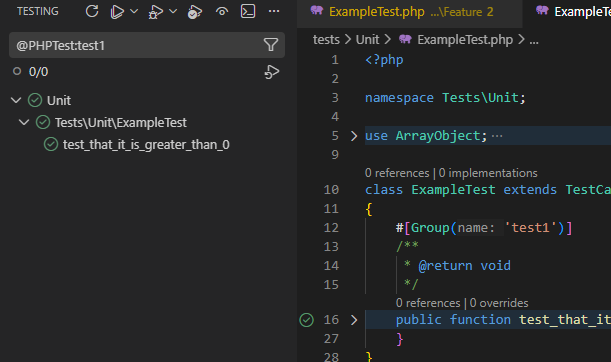Click the @return void doc comment

tap(464, 266)
